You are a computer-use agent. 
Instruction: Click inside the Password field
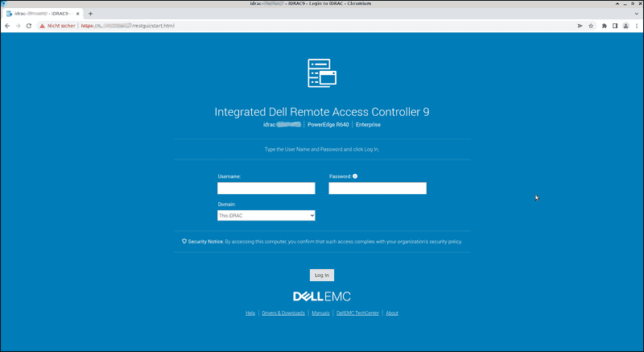[x=377, y=188]
